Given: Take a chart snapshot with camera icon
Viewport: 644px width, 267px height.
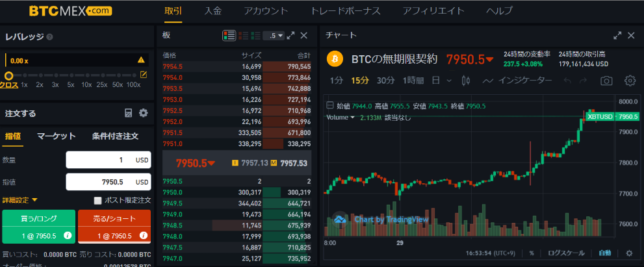Looking at the screenshot, I should tap(606, 81).
